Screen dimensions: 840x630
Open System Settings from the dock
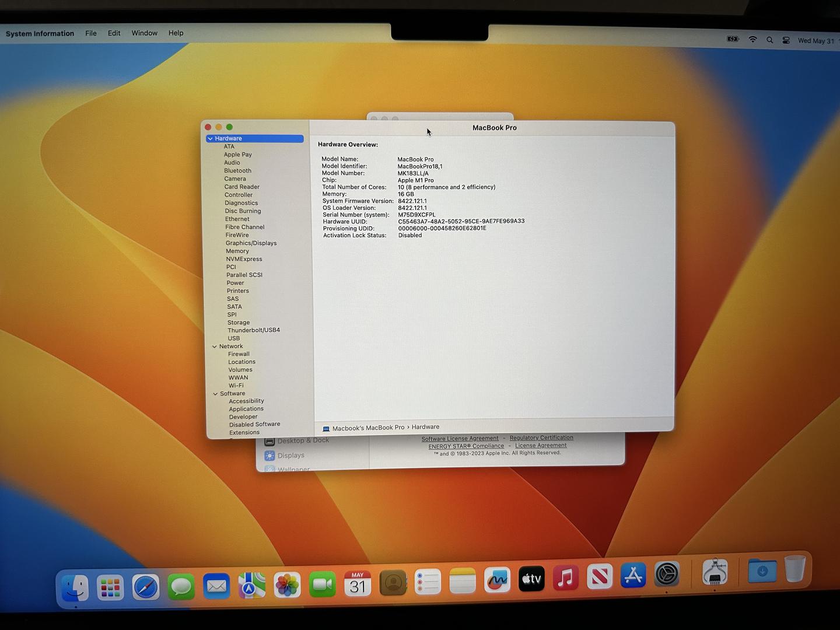tap(667, 575)
